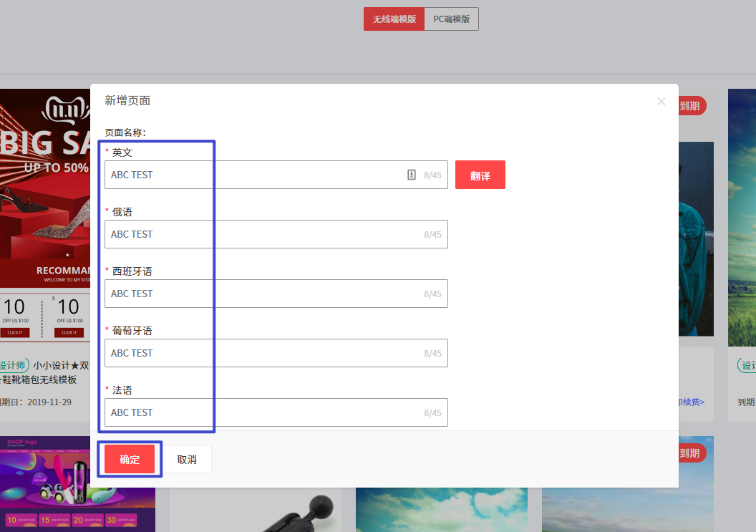Focus the 英文 page name input
This screenshot has width=756, height=532.
click(x=276, y=175)
